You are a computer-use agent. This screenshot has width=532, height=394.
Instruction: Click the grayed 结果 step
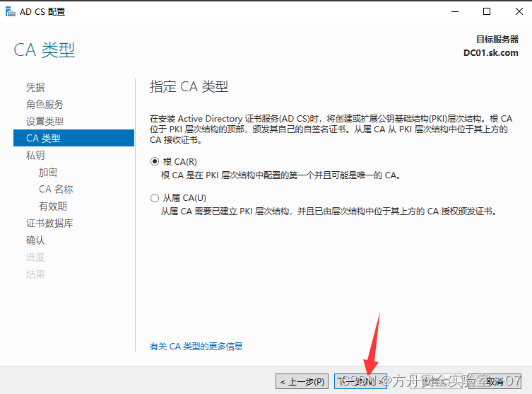[35, 274]
